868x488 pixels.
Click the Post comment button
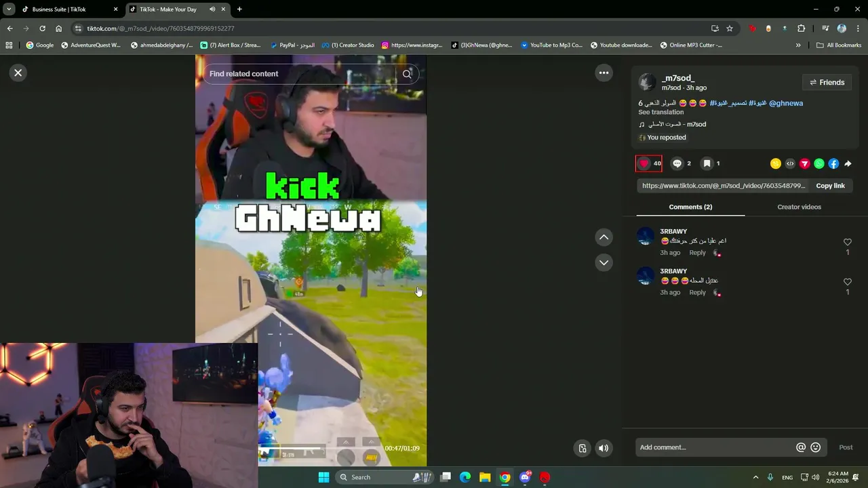point(846,447)
